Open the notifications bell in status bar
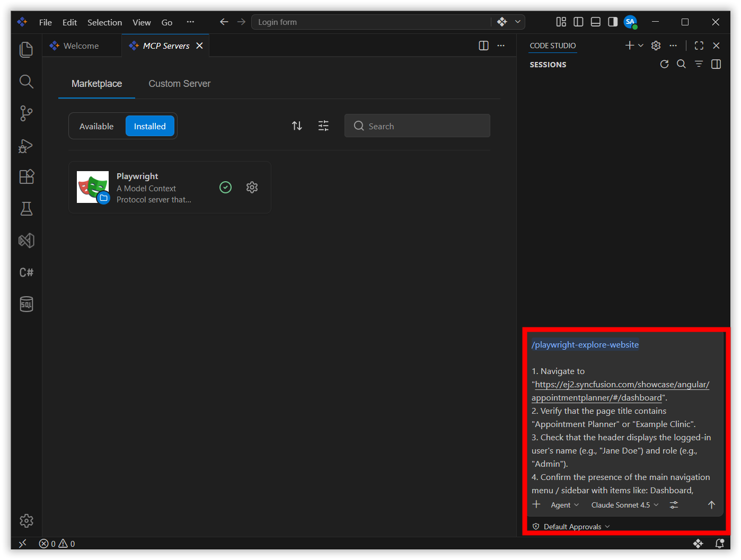This screenshot has width=741, height=560. point(719,544)
